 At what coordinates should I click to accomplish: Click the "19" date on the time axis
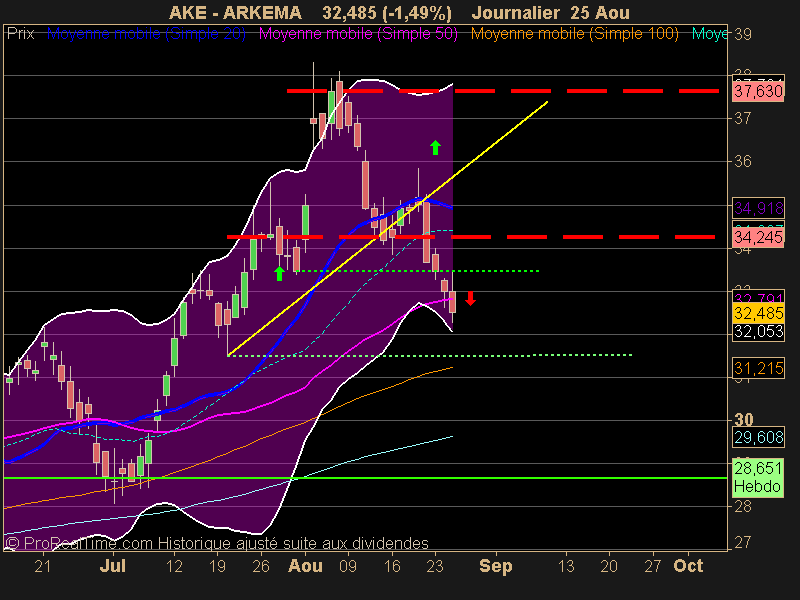[x=217, y=566]
